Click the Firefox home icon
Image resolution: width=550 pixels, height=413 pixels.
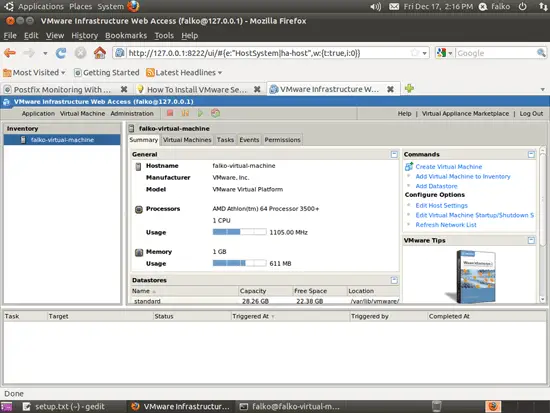point(100,53)
